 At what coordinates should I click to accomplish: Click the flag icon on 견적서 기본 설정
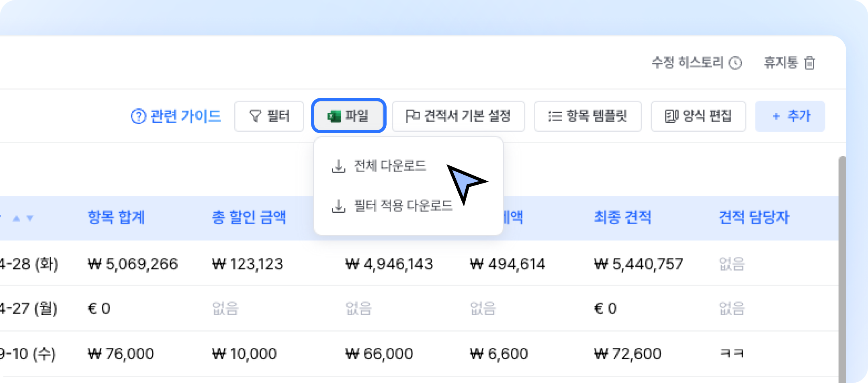413,116
